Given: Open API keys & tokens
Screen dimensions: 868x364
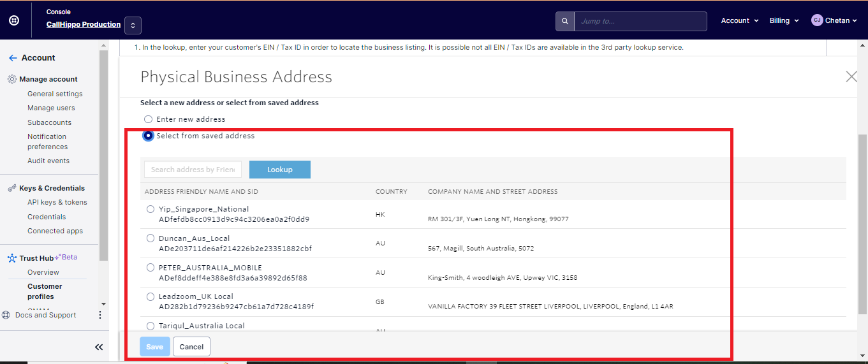Looking at the screenshot, I should pyautogui.click(x=57, y=203).
